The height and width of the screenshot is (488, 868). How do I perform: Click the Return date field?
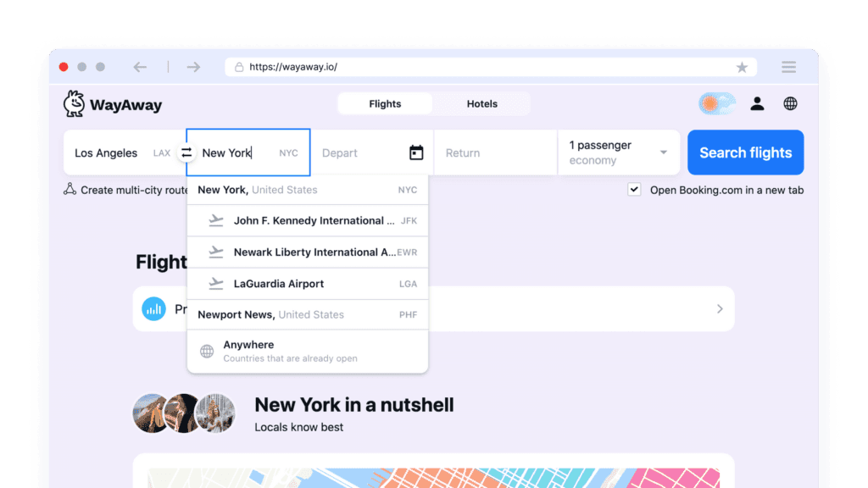click(x=495, y=153)
